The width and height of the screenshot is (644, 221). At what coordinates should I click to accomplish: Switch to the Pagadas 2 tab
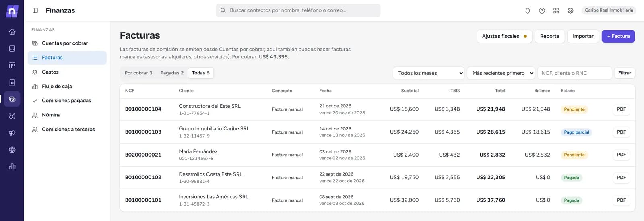pos(172,73)
